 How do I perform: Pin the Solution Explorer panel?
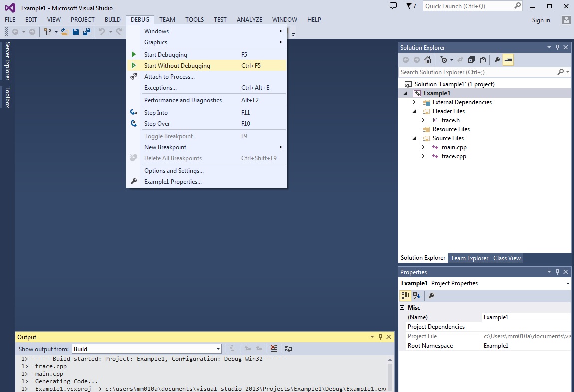557,47
